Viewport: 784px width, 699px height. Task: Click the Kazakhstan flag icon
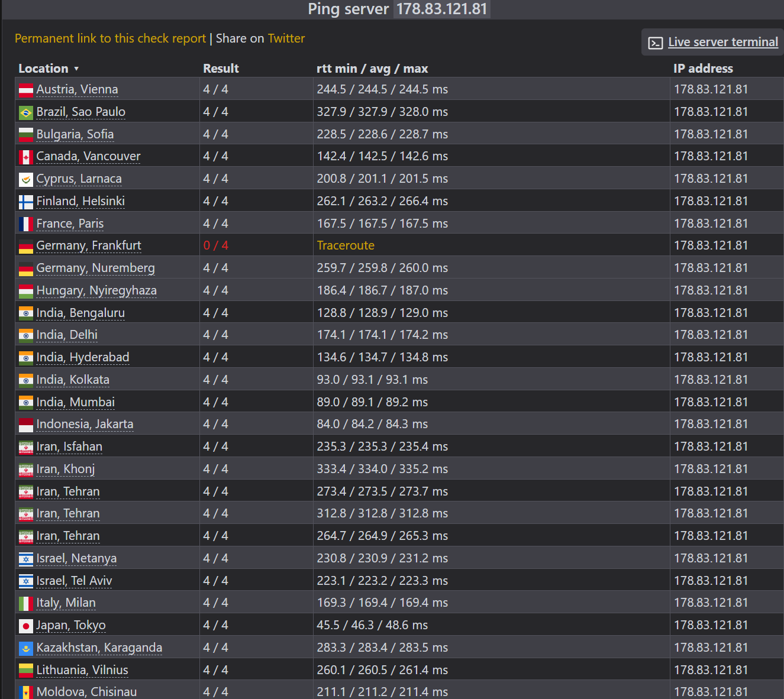(x=26, y=649)
